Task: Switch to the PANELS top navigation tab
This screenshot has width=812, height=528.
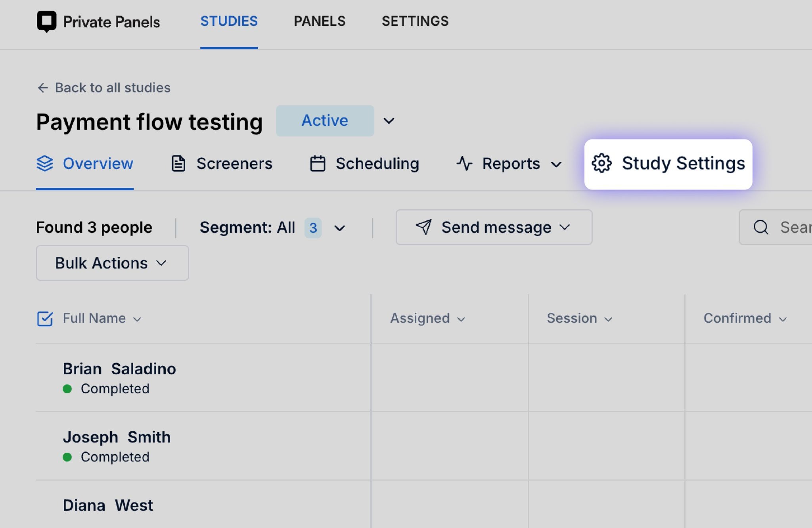Action: point(320,21)
